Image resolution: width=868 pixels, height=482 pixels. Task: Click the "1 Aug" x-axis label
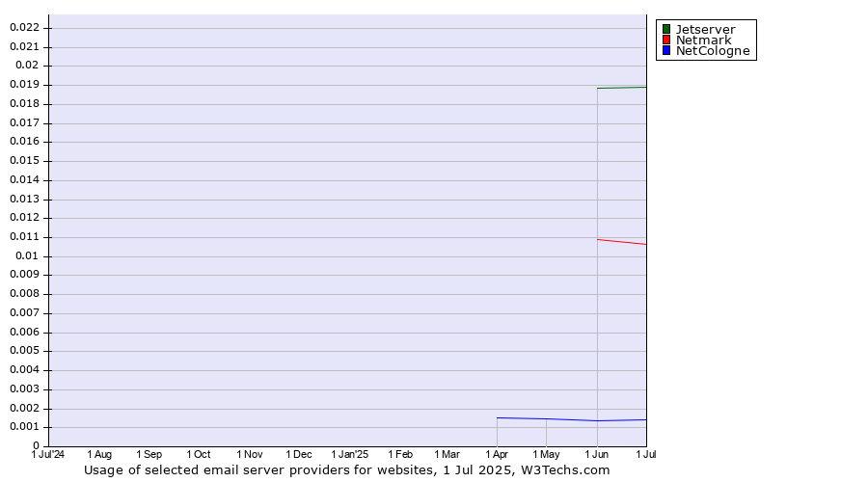(99, 454)
